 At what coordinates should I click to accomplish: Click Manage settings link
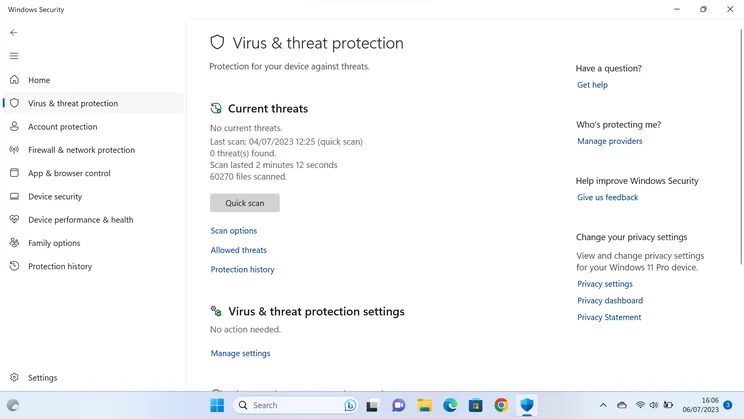tap(240, 353)
